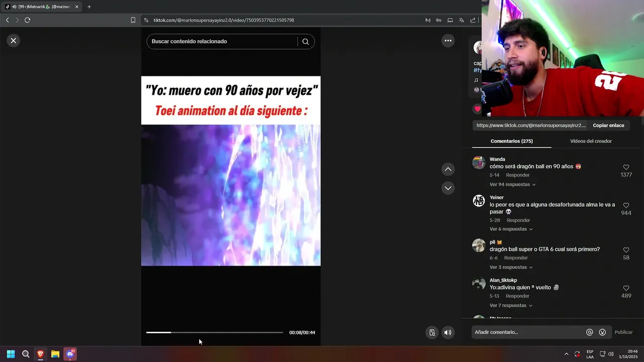Expand Ver 7 respuestas

click(511, 306)
